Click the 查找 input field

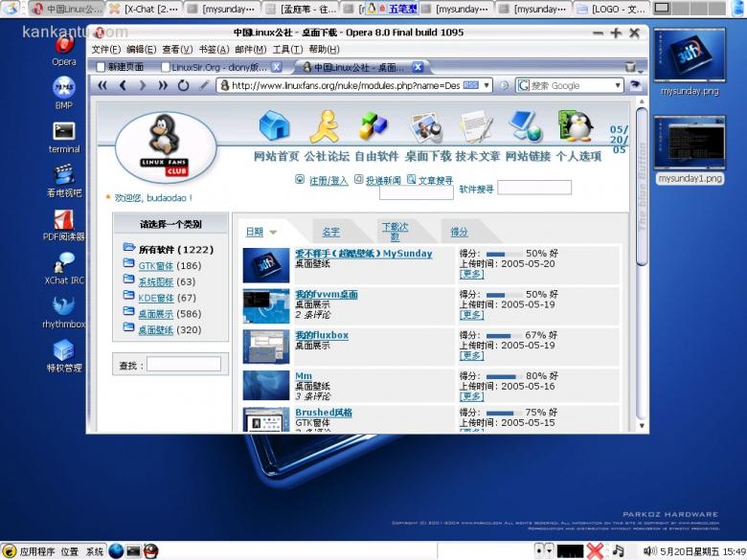pos(184,365)
